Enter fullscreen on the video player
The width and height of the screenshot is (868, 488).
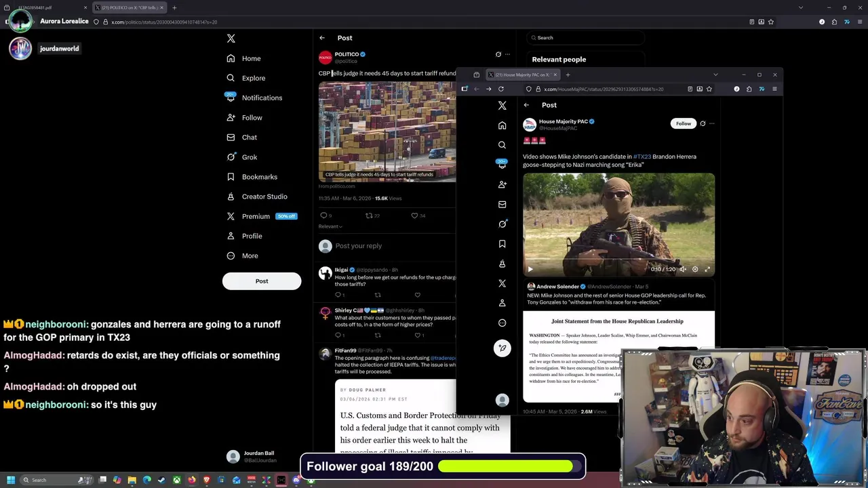707,269
